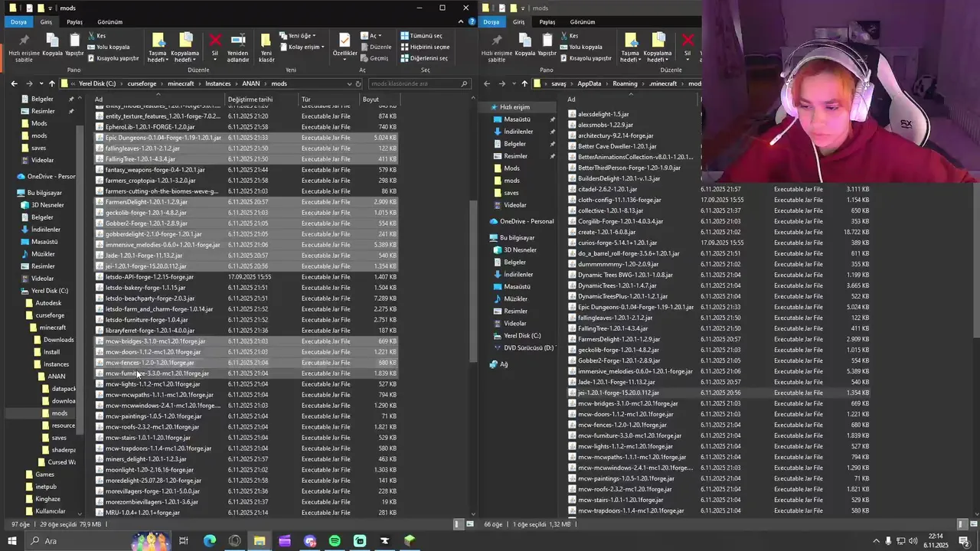980x551 pixels.
Task: Open Yeni öğe dropdown in left window
Action: coord(298,36)
